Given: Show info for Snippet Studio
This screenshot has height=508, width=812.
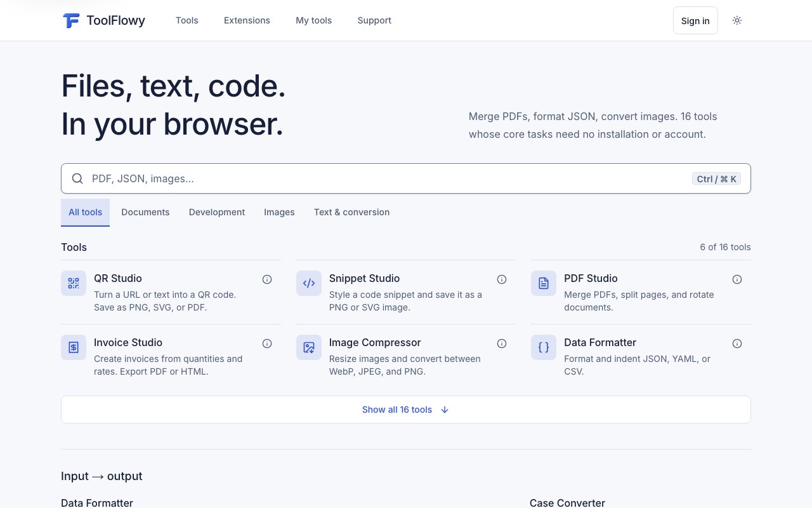Looking at the screenshot, I should pyautogui.click(x=502, y=279).
